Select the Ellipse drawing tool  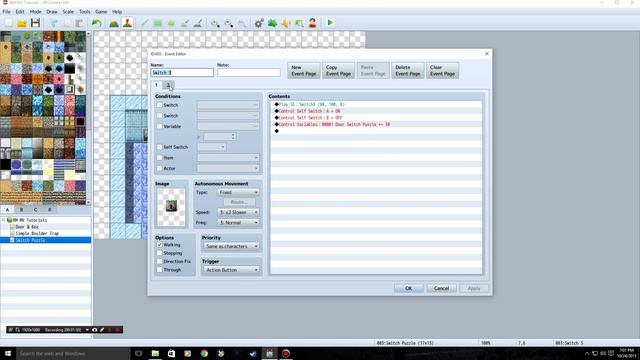pyautogui.click(x=171, y=23)
